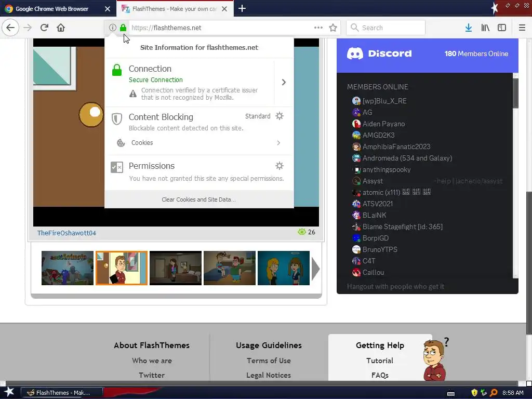The width and height of the screenshot is (532, 399).
Task: Click the green eye views icon
Action: point(302,232)
